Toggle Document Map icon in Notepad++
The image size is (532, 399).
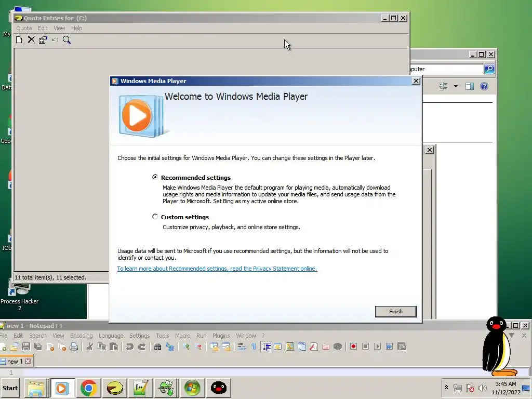coord(290,347)
